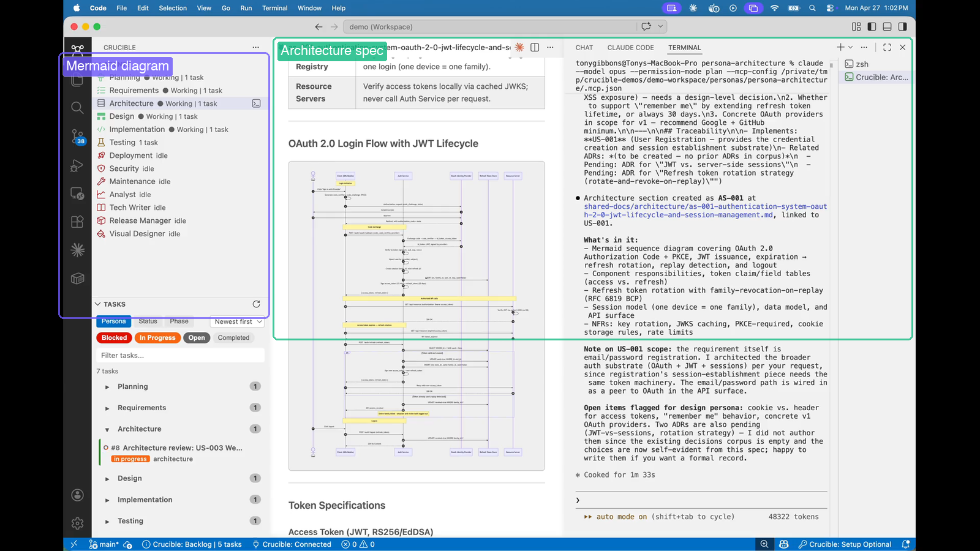
Task: Toggle the Blocked task filter
Action: pyautogui.click(x=113, y=337)
